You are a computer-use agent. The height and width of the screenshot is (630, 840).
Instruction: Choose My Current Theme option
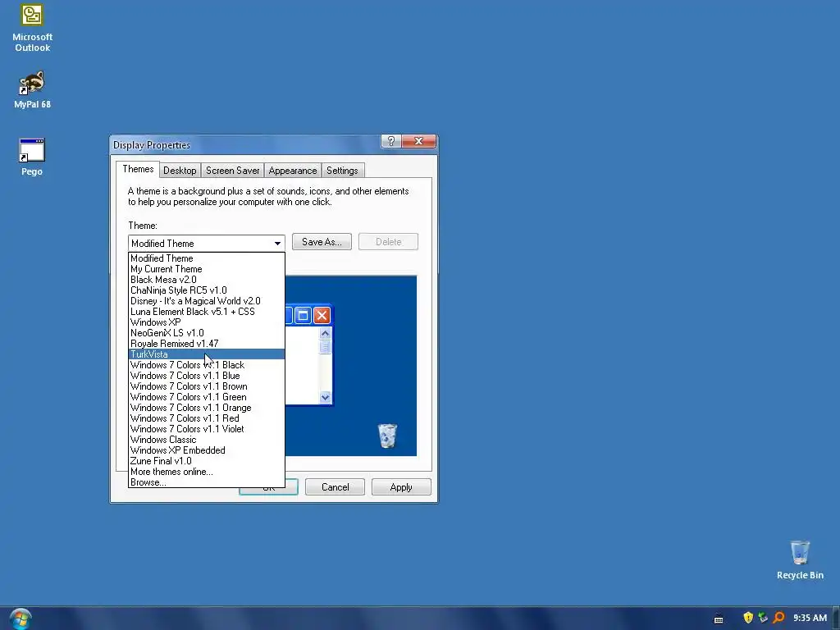click(x=206, y=269)
